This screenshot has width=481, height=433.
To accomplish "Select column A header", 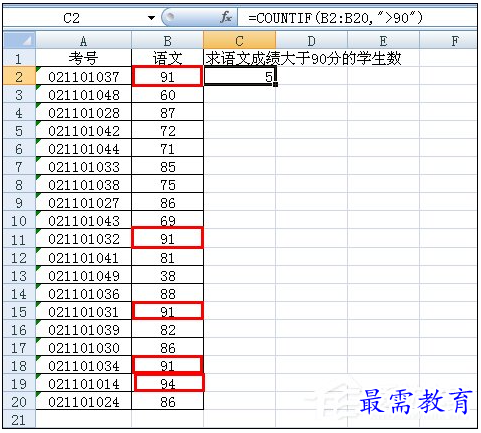I will [x=83, y=41].
